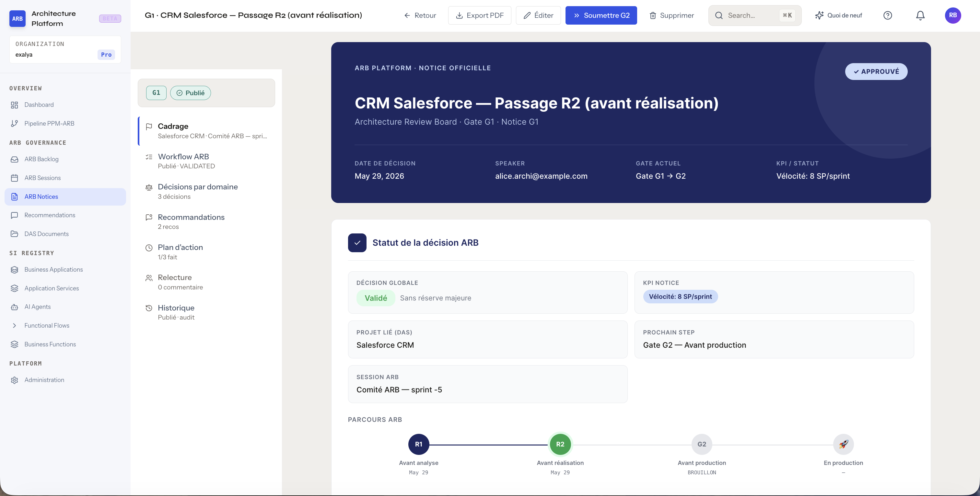Screen dimensions: 980x496
Task: Click the Application Services layers icon
Action: point(15,288)
